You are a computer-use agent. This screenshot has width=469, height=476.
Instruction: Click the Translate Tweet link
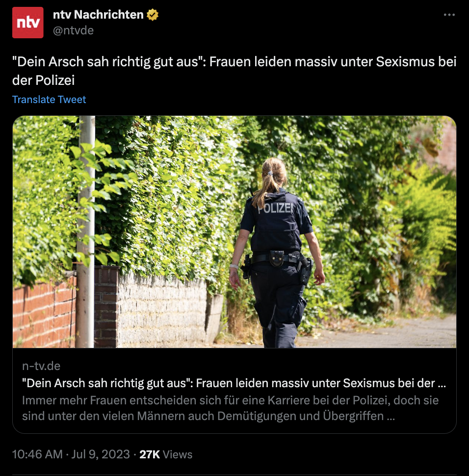[49, 99]
